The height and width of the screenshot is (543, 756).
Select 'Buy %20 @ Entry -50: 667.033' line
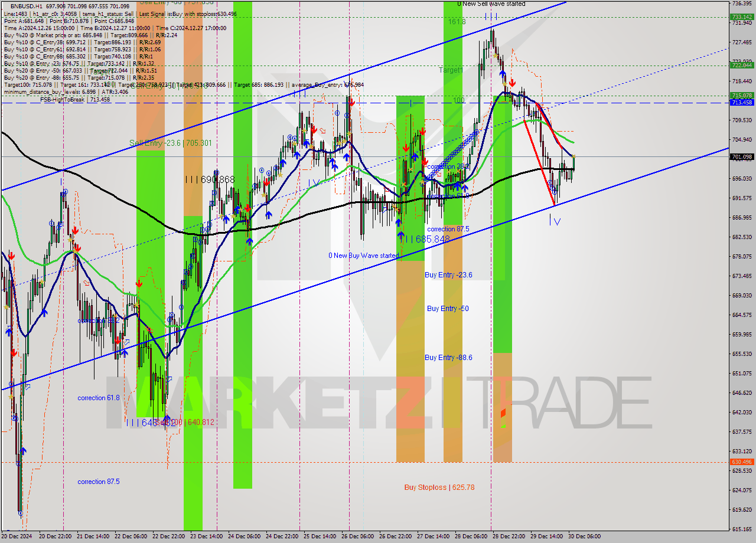[x=80, y=71]
